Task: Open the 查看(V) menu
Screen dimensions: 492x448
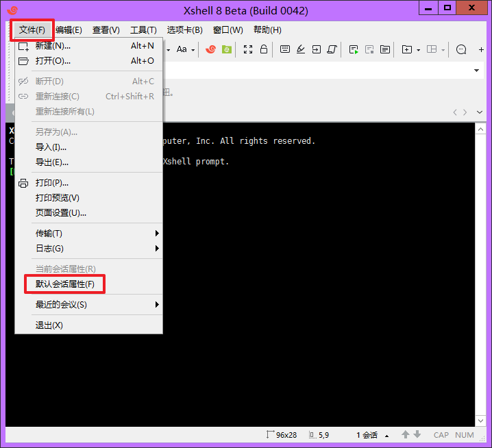Action: 106,30
